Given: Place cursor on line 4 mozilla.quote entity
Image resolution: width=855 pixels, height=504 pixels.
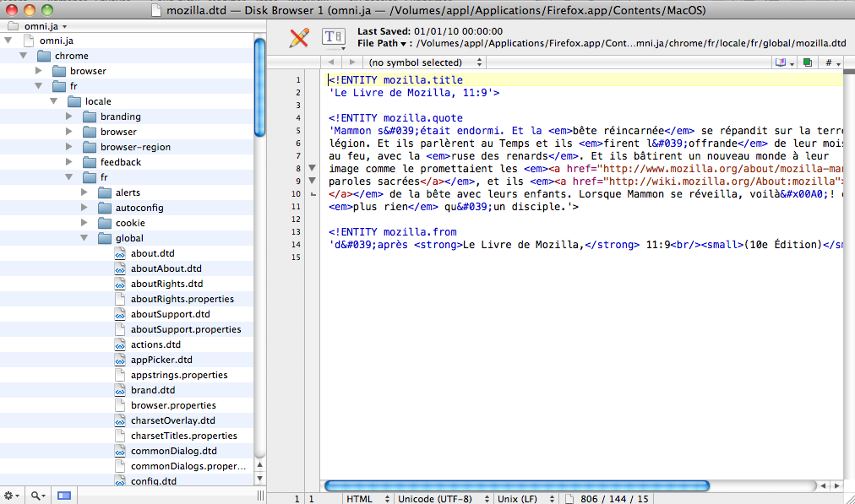Looking at the screenshot, I should point(395,117).
